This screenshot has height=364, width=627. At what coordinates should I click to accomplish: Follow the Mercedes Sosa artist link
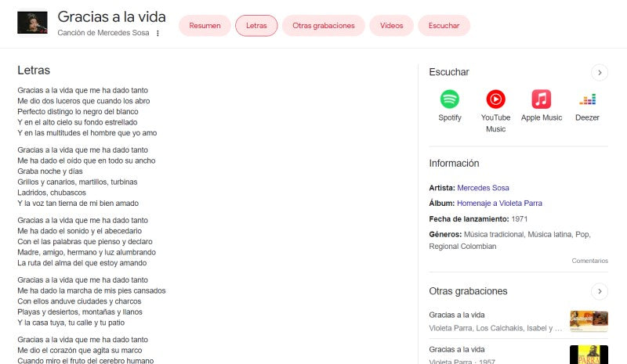coord(483,188)
